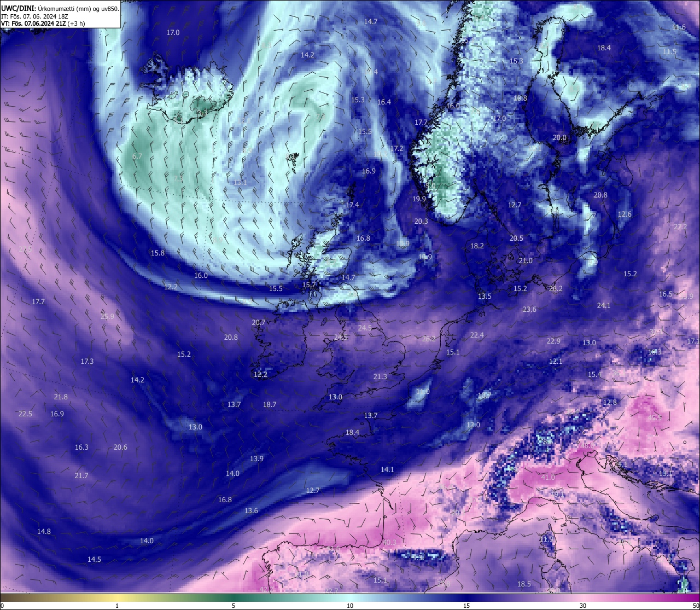Click the map value 20.6
This screenshot has width=700, height=610.
coord(120,447)
